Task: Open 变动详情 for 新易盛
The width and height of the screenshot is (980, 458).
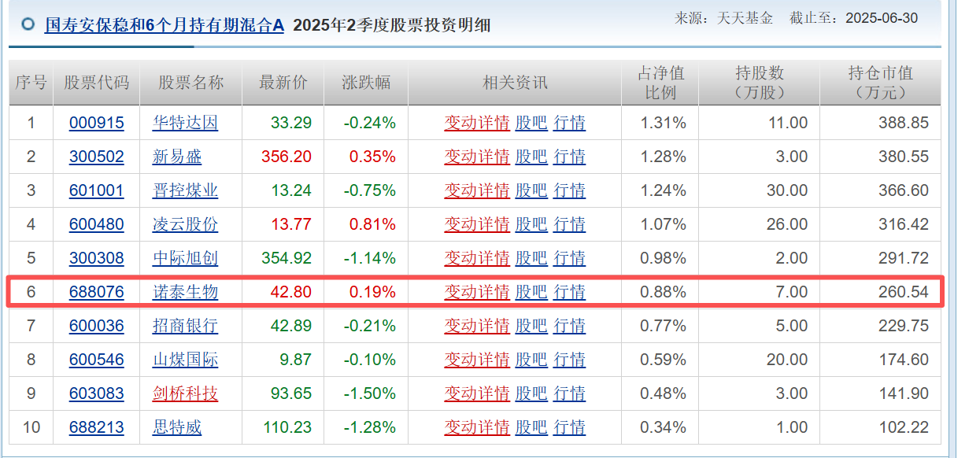Action: tap(477, 157)
